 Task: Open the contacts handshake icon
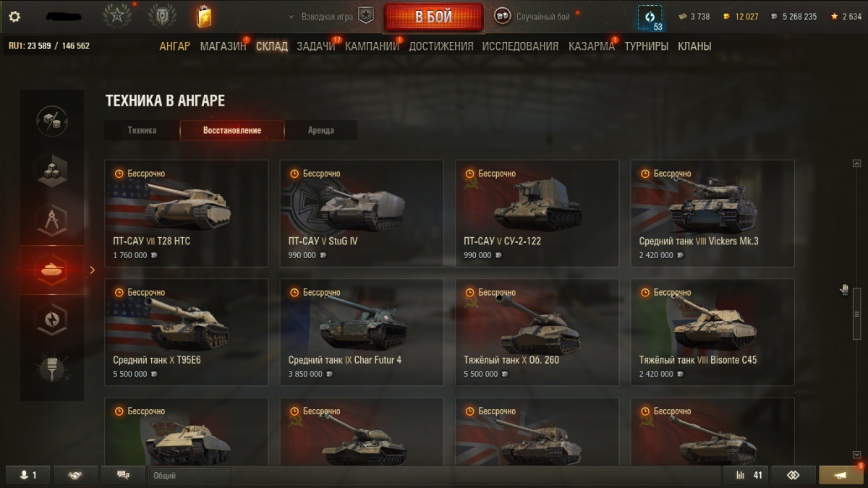coord(75,475)
